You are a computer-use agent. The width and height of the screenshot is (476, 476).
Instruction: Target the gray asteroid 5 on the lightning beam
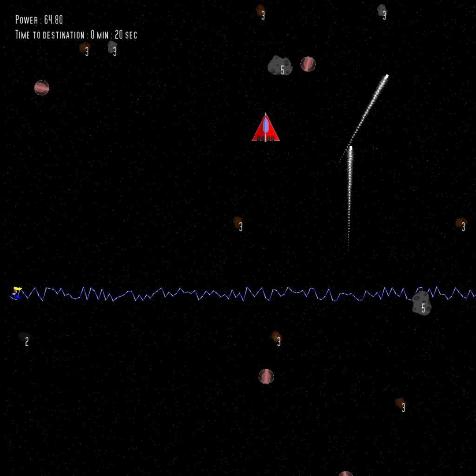[x=422, y=303]
